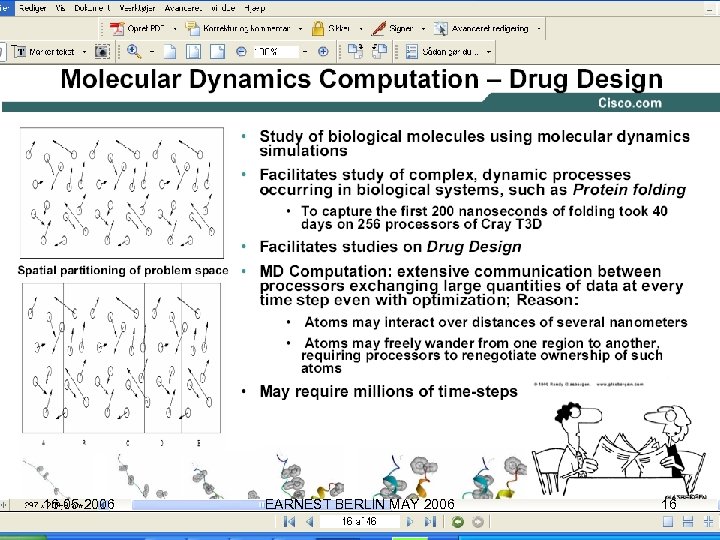Select the snapshot camera tool
This screenshot has width=720, height=540.
102,52
